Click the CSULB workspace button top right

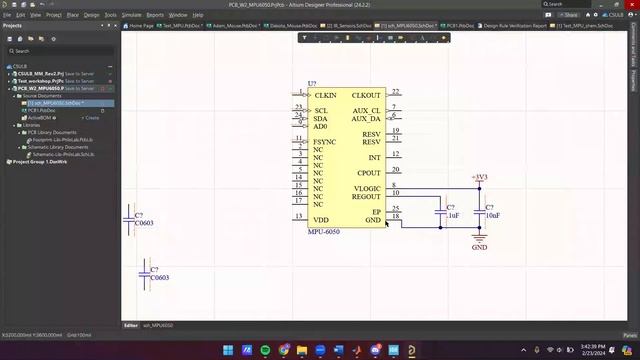coord(613,15)
